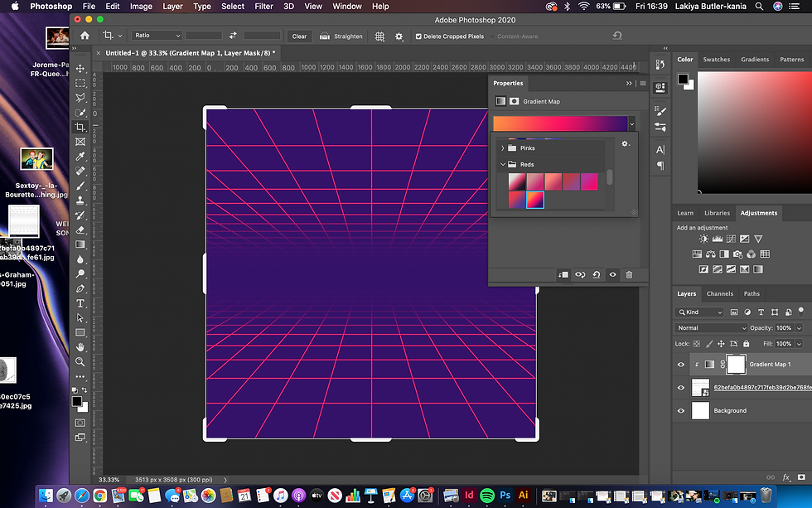Add a Color Balance adjustment
Viewport: 812px width, 508px height.
pos(711,254)
